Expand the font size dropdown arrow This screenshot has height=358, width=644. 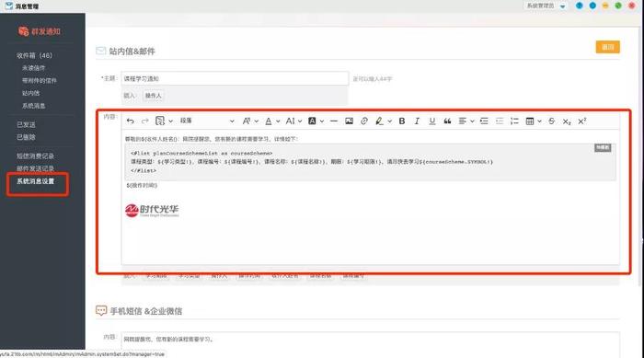pyautogui.click(x=300, y=121)
